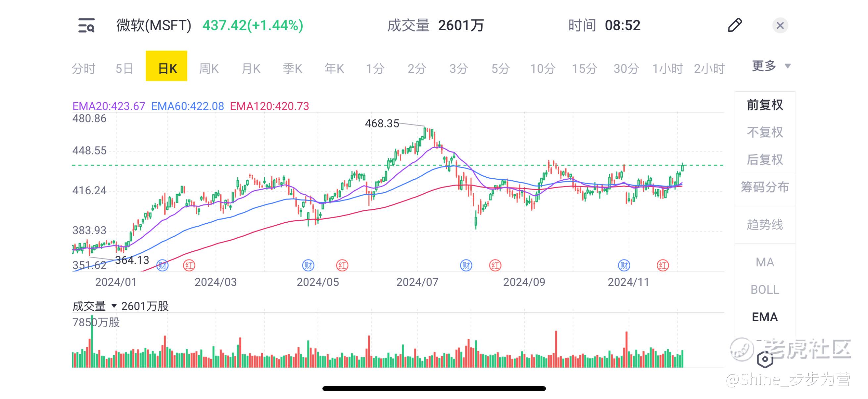Select 30分 timeframe tab
Viewport: 868px width, 399px height.
626,69
